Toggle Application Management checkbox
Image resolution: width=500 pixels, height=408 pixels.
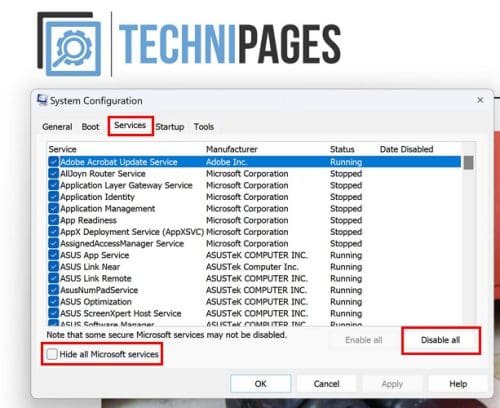[53, 209]
